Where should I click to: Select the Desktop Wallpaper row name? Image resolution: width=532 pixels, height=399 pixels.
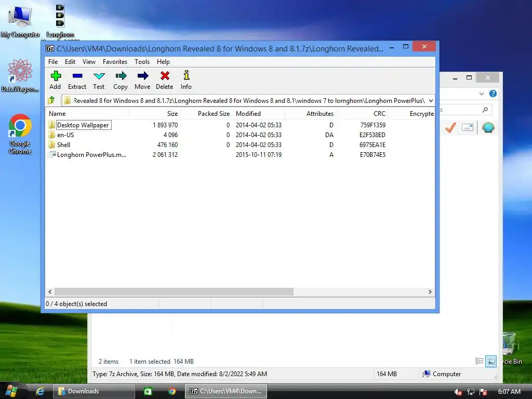[83, 125]
